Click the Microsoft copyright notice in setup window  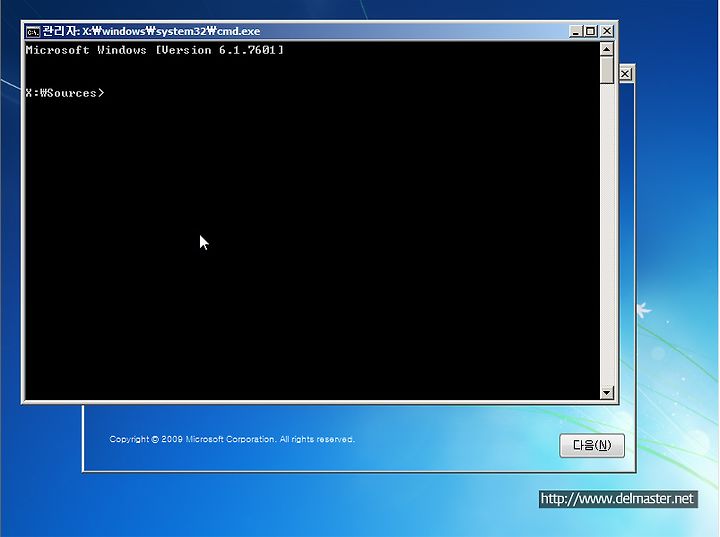pos(232,439)
